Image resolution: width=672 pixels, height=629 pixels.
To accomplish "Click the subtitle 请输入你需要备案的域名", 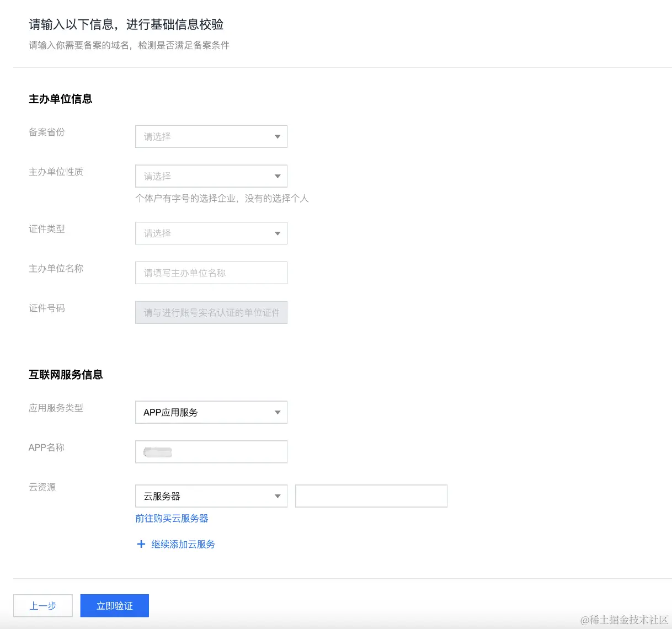I will pos(79,45).
